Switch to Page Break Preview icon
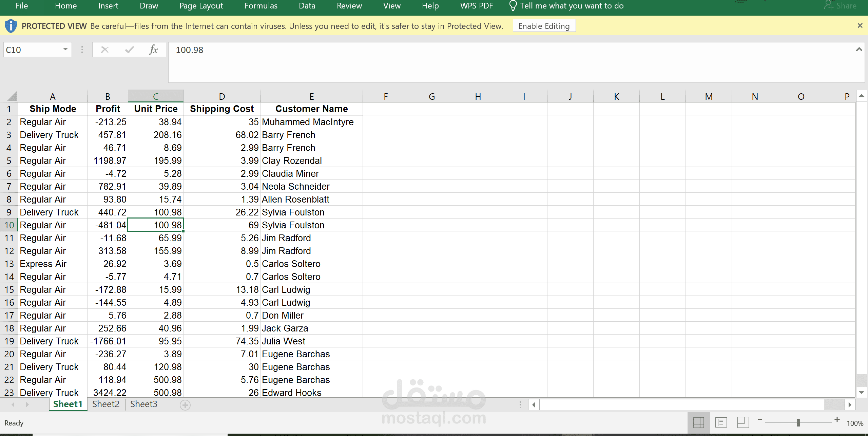 [x=743, y=422]
